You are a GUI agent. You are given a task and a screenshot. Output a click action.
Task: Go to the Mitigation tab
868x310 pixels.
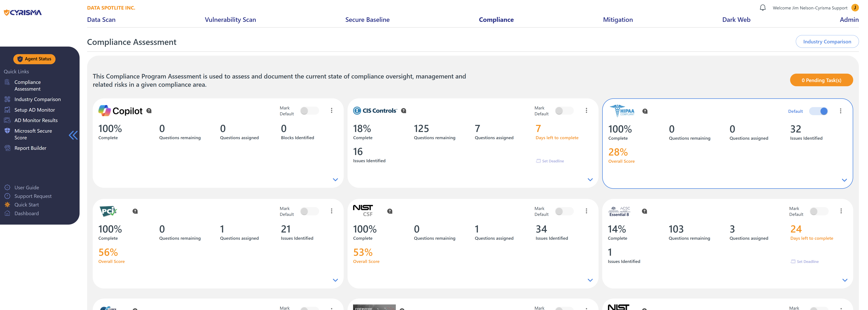(x=618, y=20)
